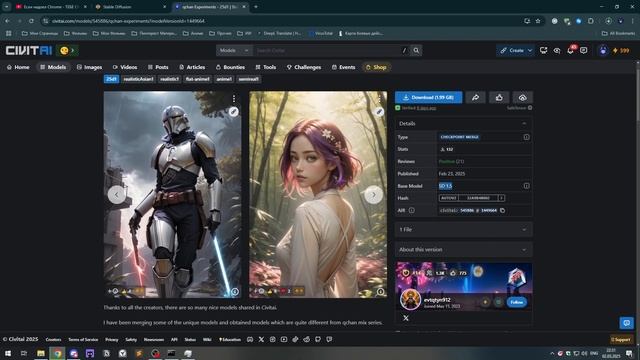The image size is (640, 360).
Task: Select the semireal1 version tab
Action: [x=249, y=79]
